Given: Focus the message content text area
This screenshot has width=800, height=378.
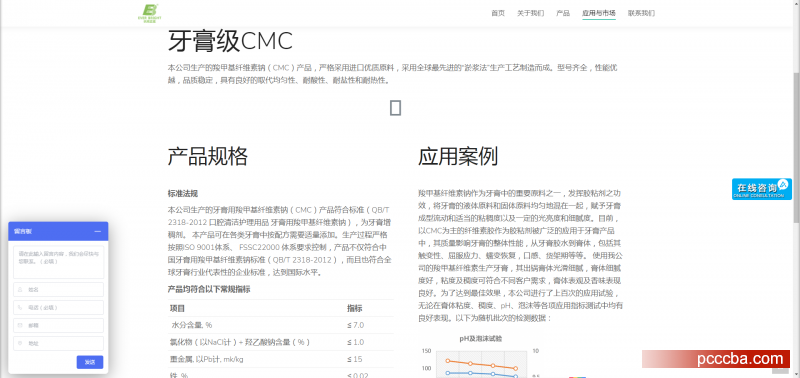Looking at the screenshot, I should tap(58, 262).
